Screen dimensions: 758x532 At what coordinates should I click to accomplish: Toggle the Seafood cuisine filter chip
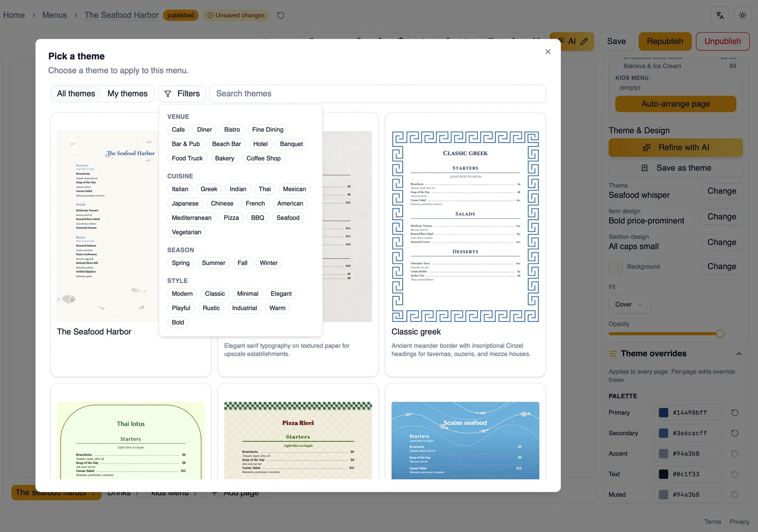[288, 218]
